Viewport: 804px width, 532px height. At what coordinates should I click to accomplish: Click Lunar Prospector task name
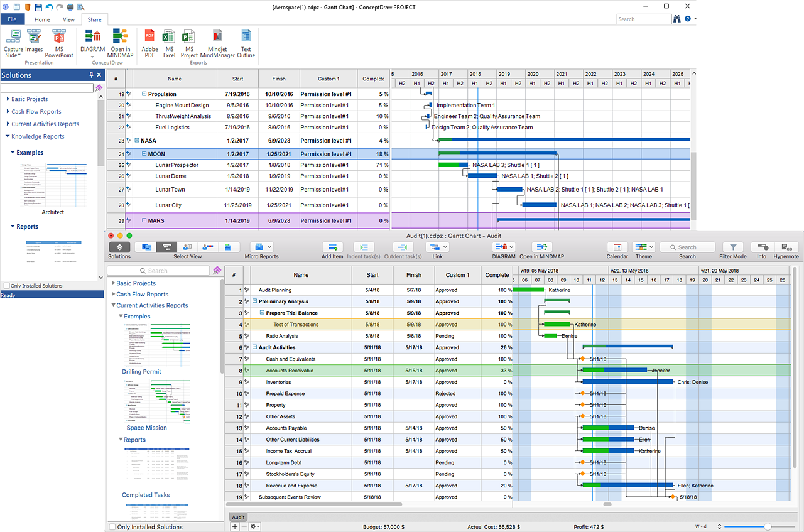[x=177, y=165]
